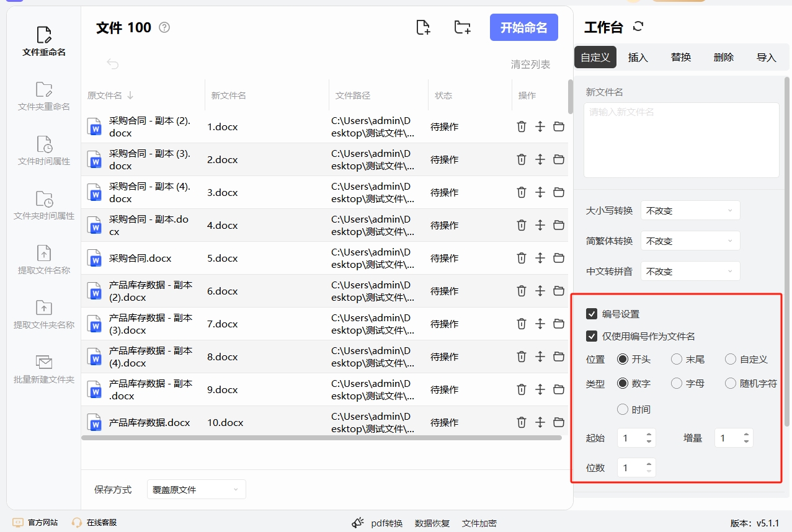Switch to the 替换 tab
Screen dimensions: 792x532
[x=681, y=57]
